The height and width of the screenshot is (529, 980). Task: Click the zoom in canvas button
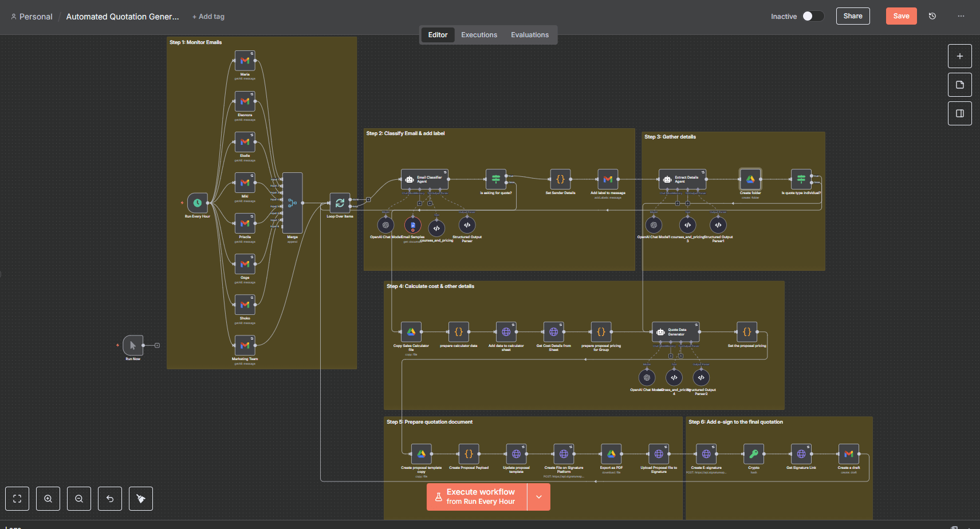pos(48,499)
